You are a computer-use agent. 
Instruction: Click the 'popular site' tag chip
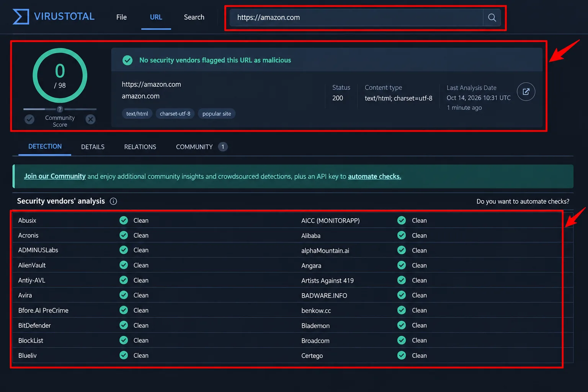click(x=217, y=114)
